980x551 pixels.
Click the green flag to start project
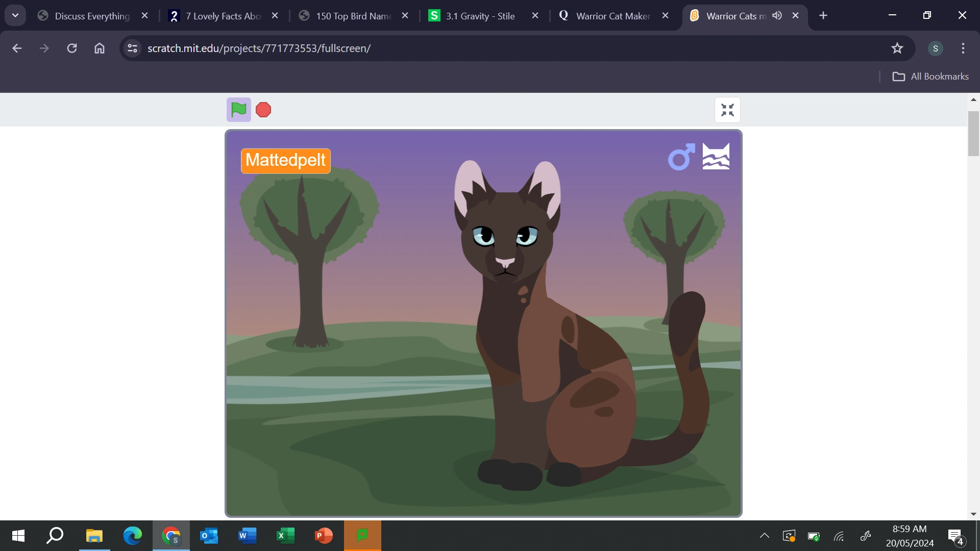tap(238, 110)
